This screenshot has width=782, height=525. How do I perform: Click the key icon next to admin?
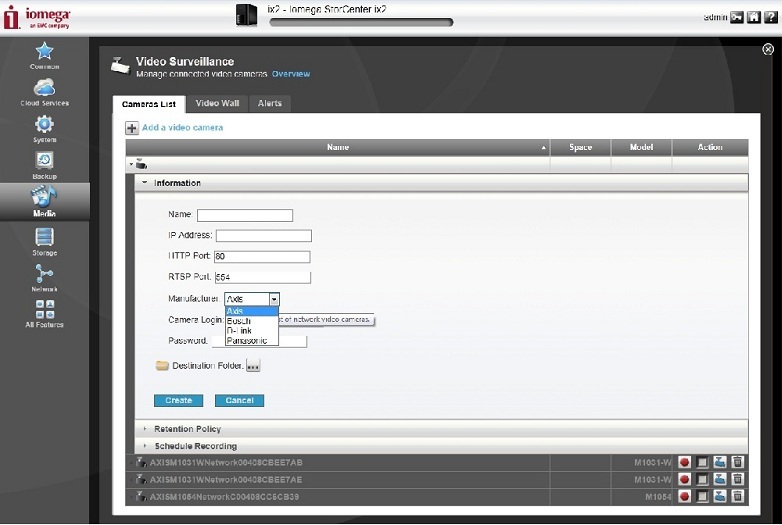(737, 17)
